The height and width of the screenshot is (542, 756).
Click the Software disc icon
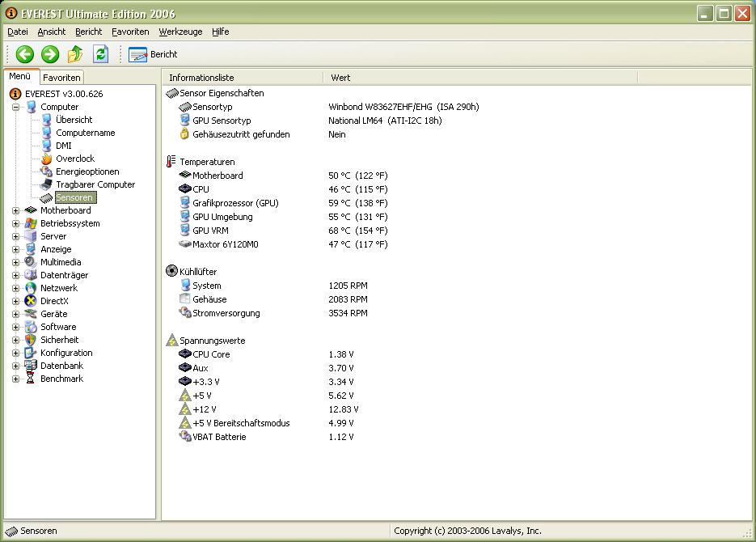pos(31,327)
